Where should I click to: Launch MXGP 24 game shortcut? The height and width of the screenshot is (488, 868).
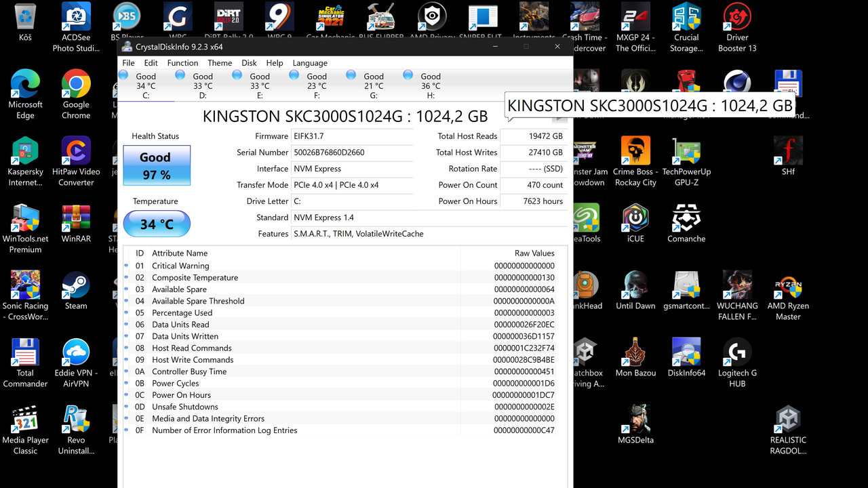coord(635,27)
